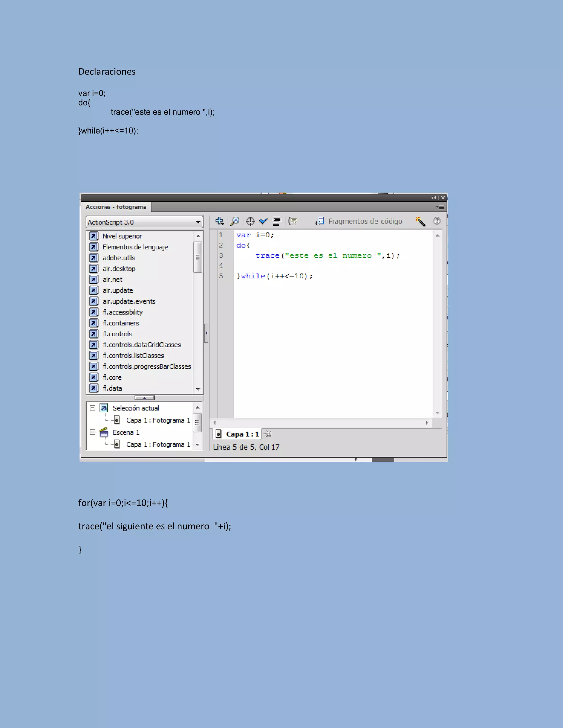This screenshot has width=563, height=728.
Task: Open help with the question mark icon
Action: [x=437, y=221]
